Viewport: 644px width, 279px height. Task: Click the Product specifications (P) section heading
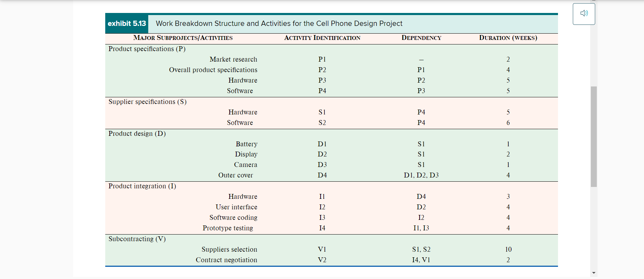click(x=147, y=49)
